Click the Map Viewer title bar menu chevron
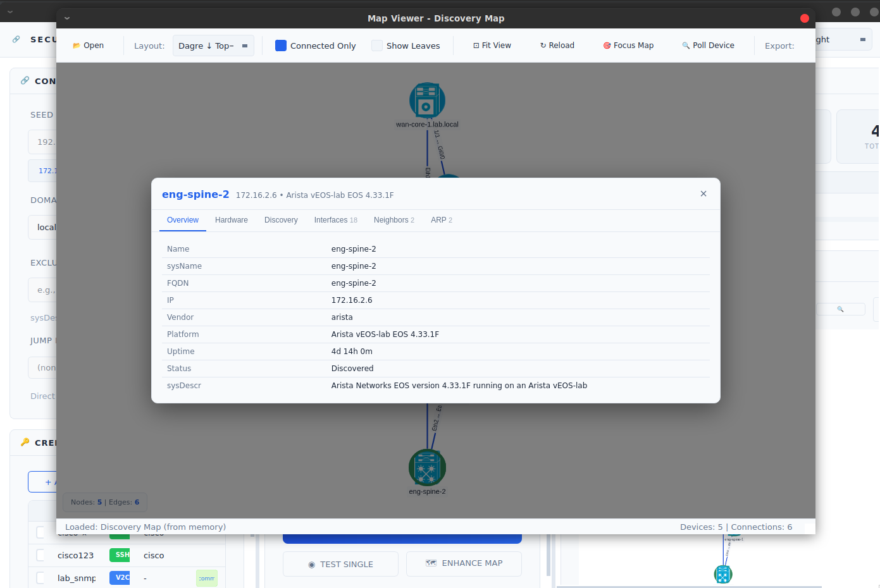The image size is (880, 588). pos(67,18)
